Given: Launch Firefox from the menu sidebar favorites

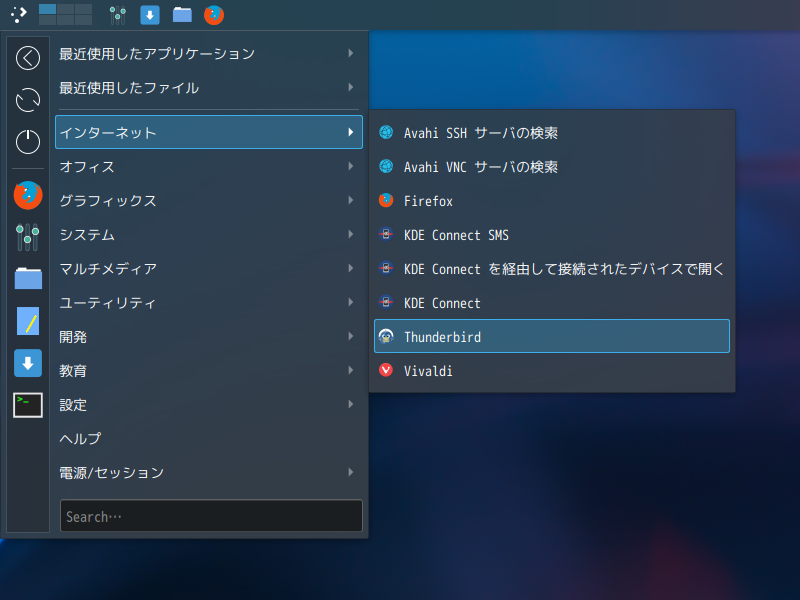Looking at the screenshot, I should coord(28,195).
